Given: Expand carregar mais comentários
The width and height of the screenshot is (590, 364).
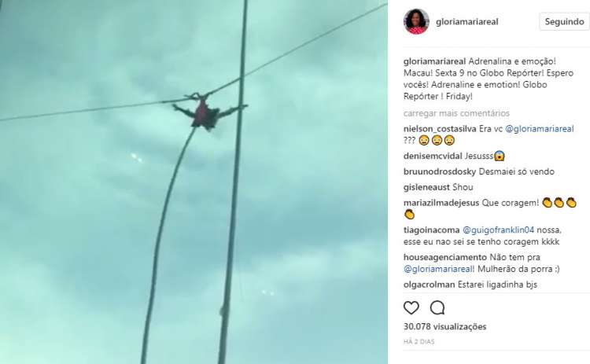Looking at the screenshot, I should (456, 113).
